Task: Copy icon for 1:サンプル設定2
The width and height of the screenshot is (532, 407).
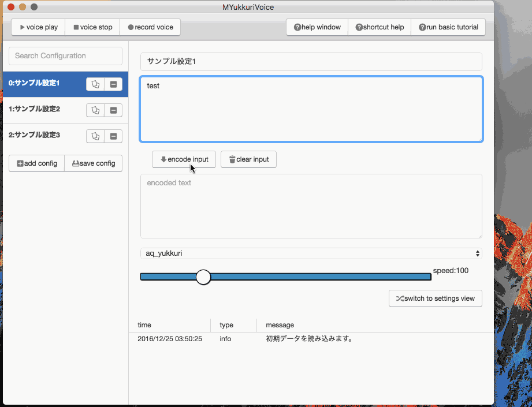Action: 95,110
